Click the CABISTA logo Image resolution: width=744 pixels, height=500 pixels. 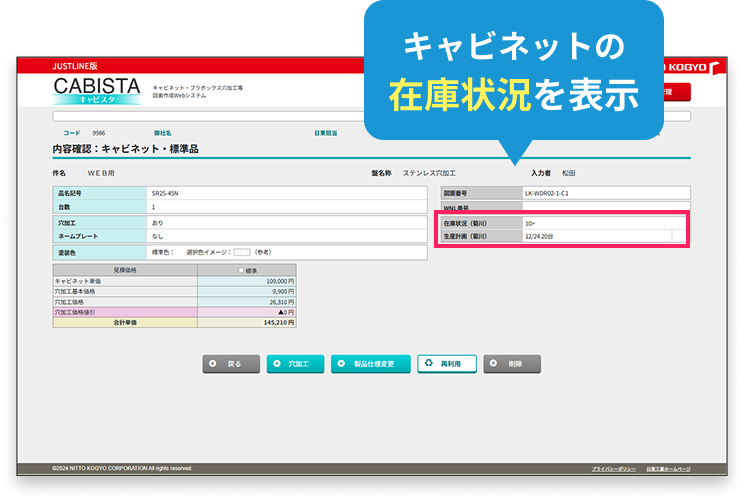[x=97, y=91]
